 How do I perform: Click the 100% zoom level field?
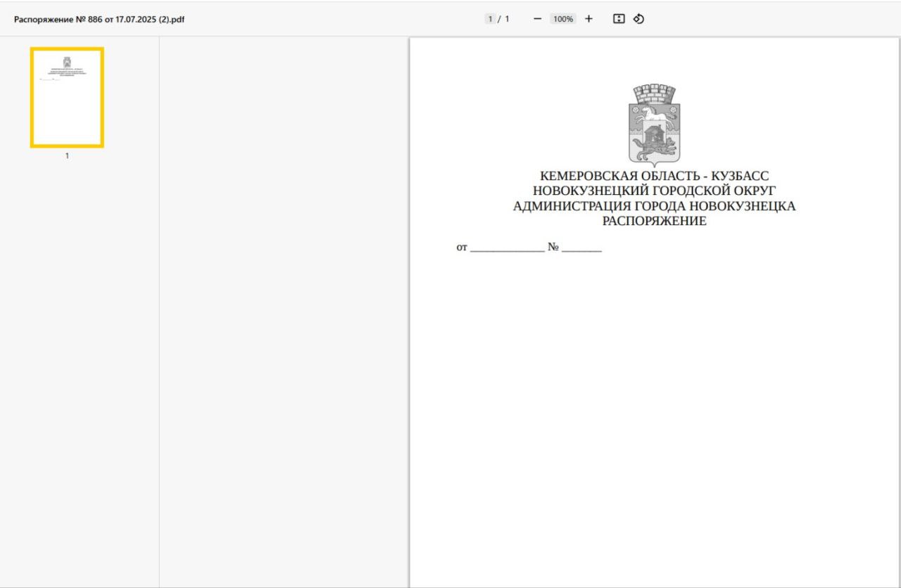click(563, 19)
